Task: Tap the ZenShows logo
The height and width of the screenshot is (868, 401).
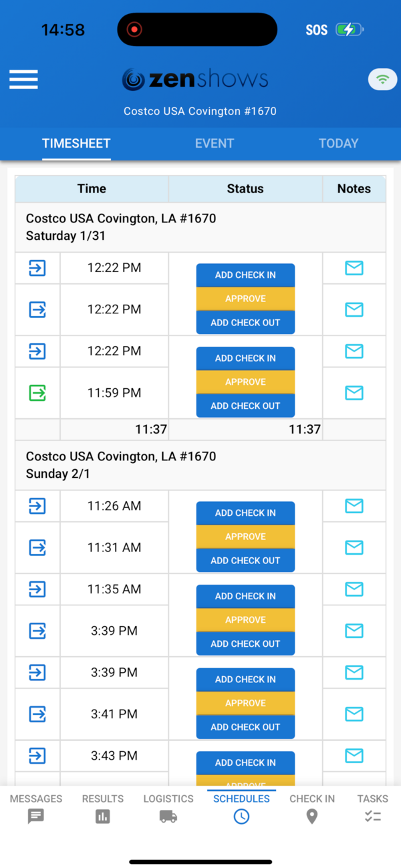Action: click(x=194, y=78)
